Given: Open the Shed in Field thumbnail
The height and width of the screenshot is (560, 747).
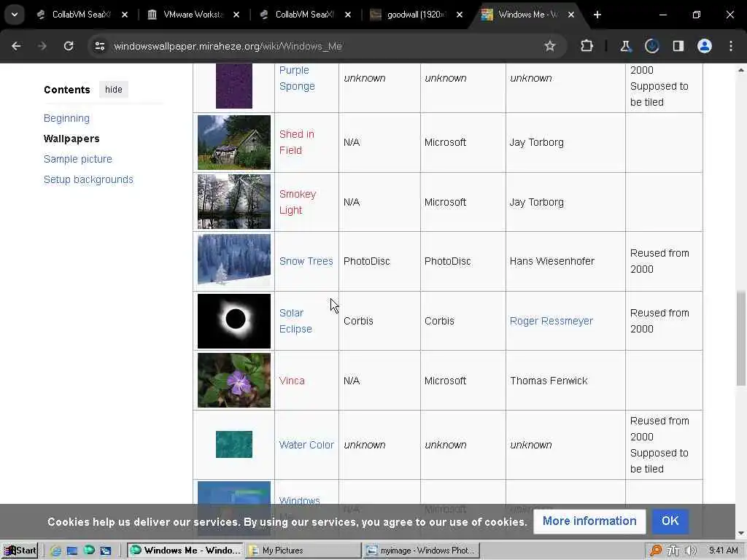Looking at the screenshot, I should [x=234, y=142].
